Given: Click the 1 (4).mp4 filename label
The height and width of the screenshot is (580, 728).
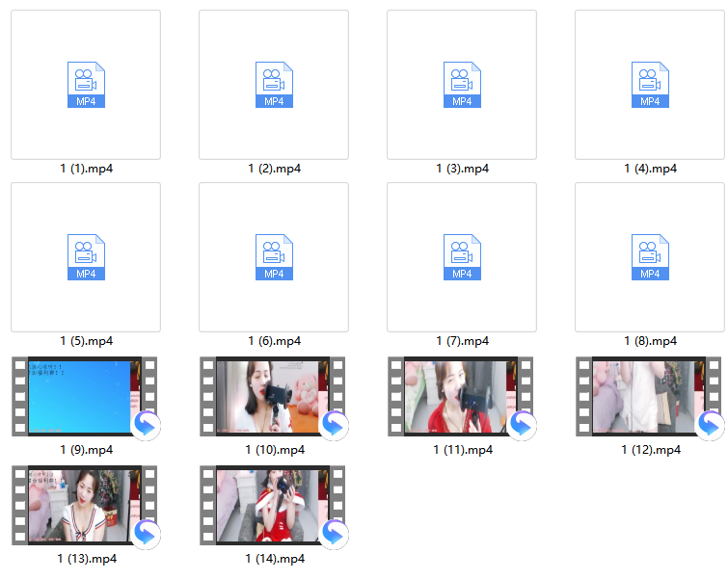Looking at the screenshot, I should point(650,169).
